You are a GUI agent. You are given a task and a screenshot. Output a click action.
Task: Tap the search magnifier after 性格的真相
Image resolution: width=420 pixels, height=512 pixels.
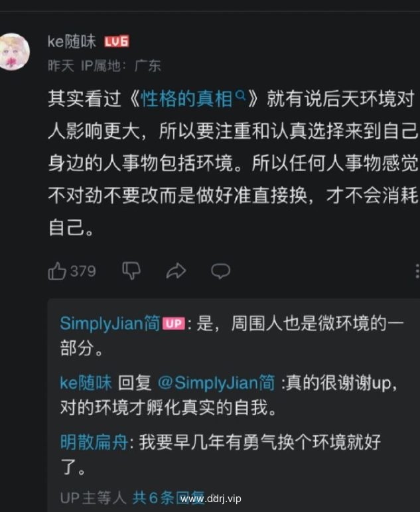pyautogui.click(x=240, y=96)
